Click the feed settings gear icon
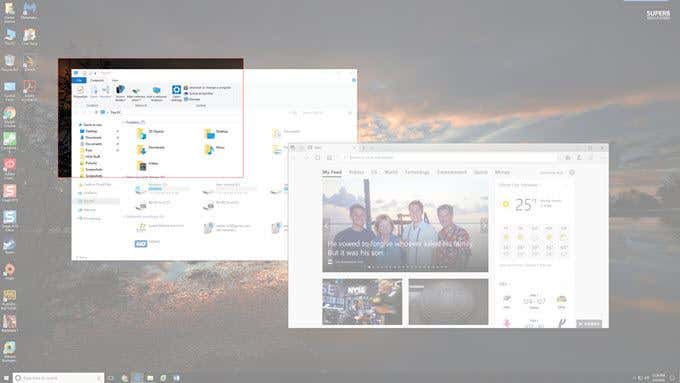The image size is (680, 383). (572, 173)
